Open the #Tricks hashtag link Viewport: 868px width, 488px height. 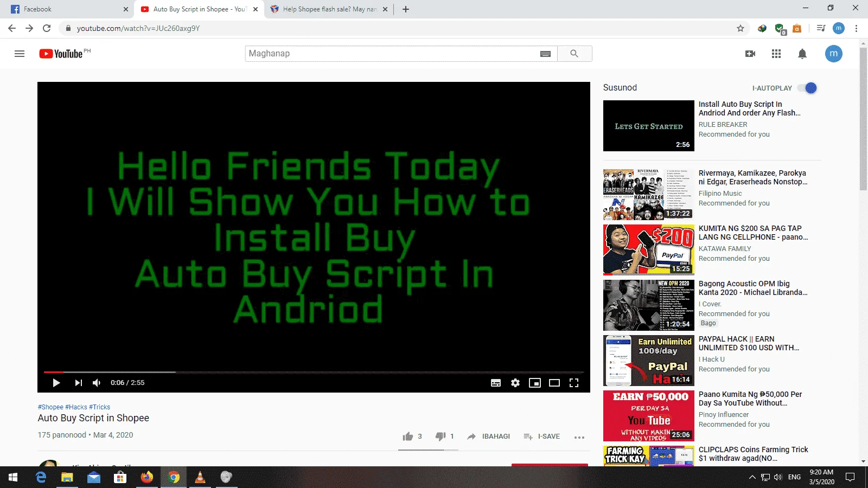tap(100, 407)
